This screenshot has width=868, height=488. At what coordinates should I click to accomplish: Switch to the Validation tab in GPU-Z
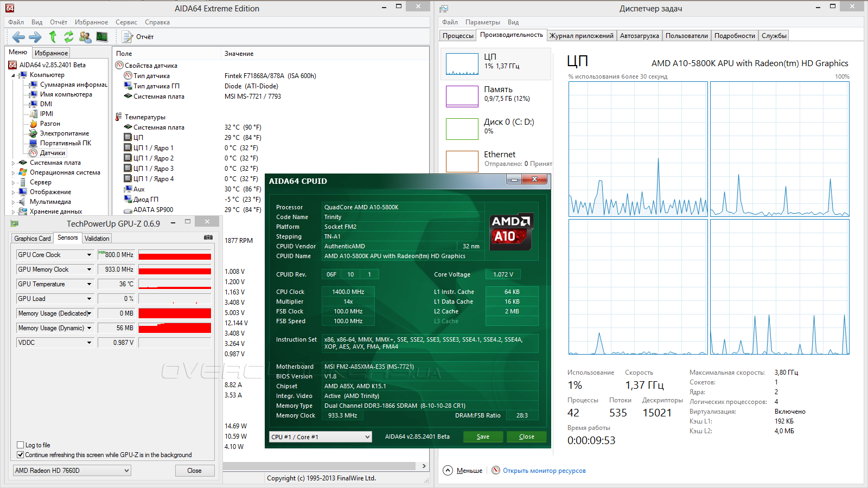coord(97,239)
